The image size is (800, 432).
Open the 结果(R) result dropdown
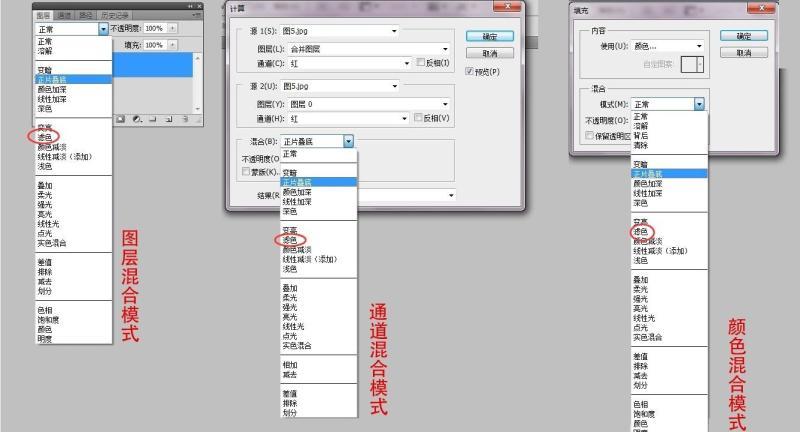pyautogui.click(x=406, y=195)
